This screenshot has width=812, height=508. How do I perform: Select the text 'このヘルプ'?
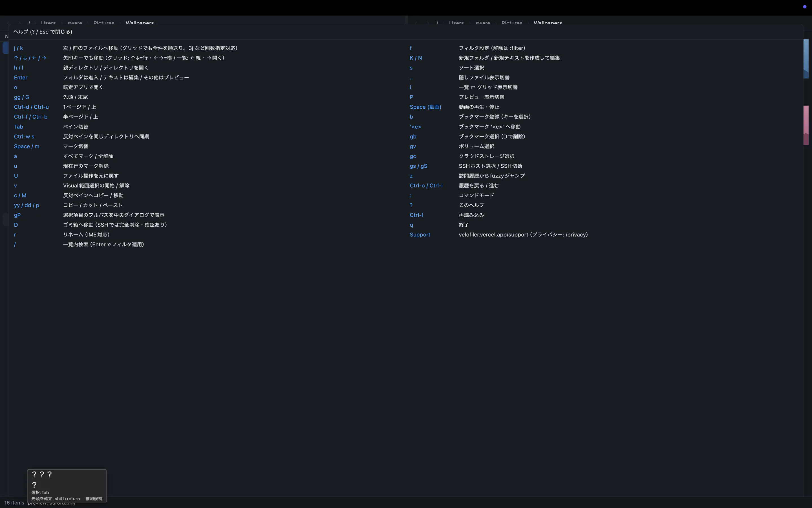click(471, 205)
